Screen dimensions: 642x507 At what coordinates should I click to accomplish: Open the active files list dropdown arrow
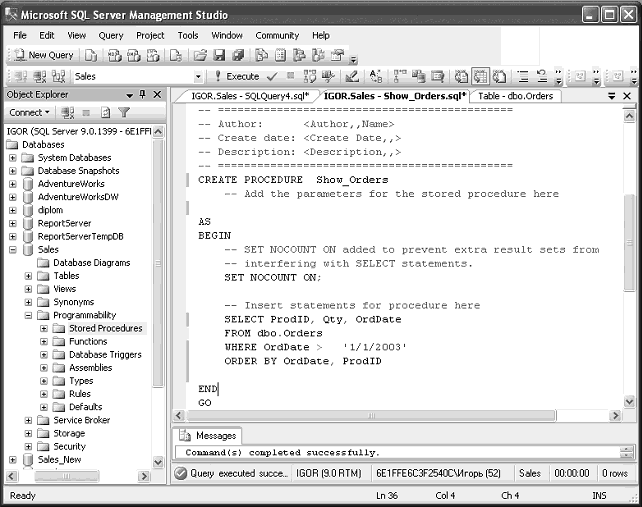612,96
